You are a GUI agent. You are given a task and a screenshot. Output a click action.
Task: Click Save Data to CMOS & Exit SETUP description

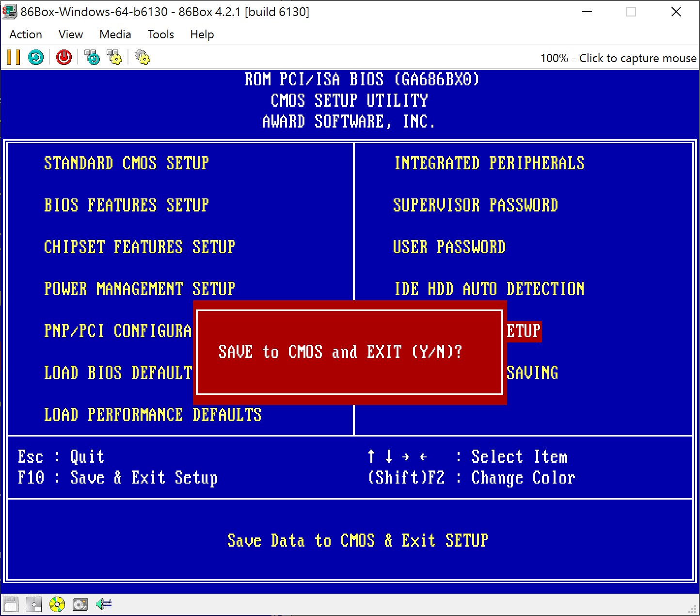point(358,540)
